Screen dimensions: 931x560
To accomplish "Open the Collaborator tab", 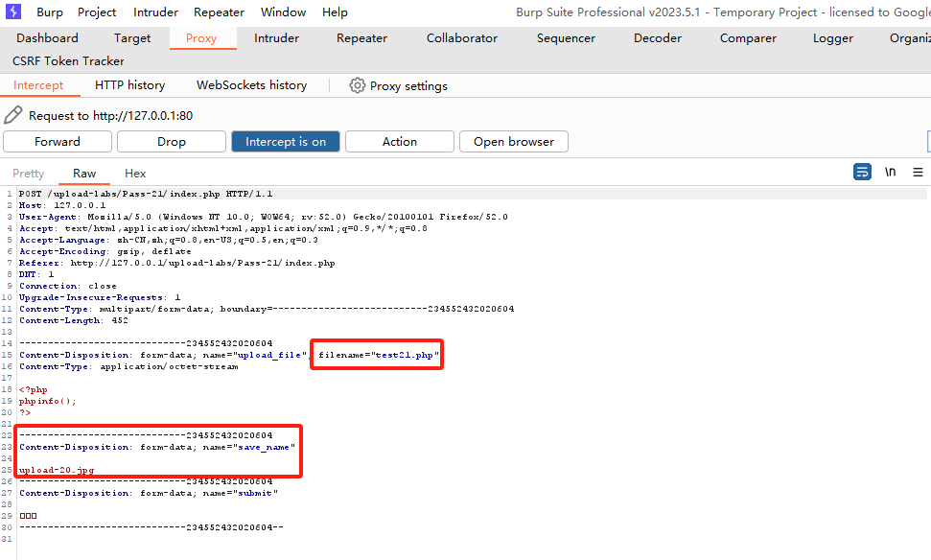I will (x=462, y=38).
